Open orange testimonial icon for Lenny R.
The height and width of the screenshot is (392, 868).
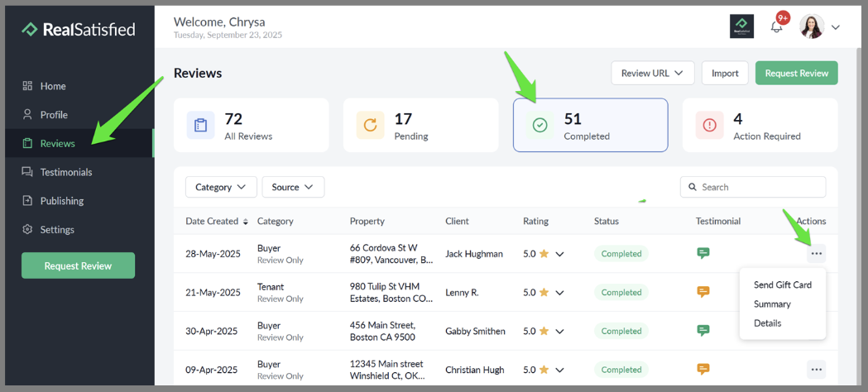click(703, 292)
